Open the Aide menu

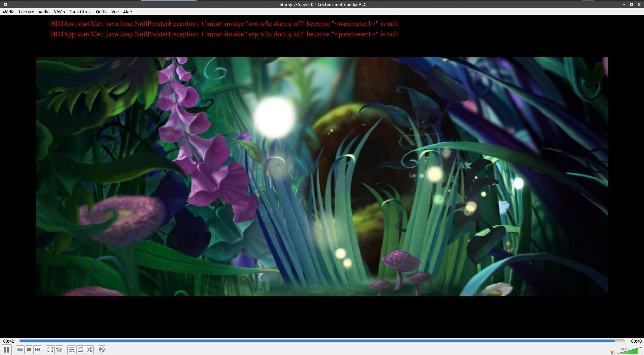(127, 12)
